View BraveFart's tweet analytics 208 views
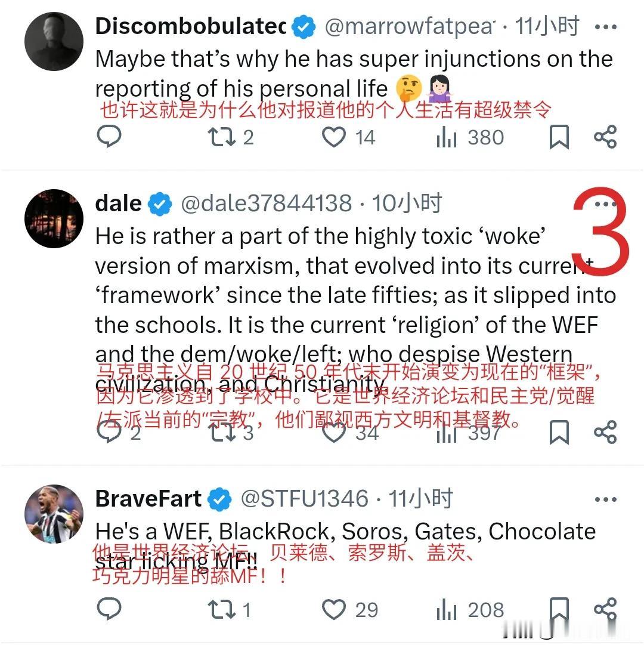This screenshot has height=654, width=644. tap(470, 610)
